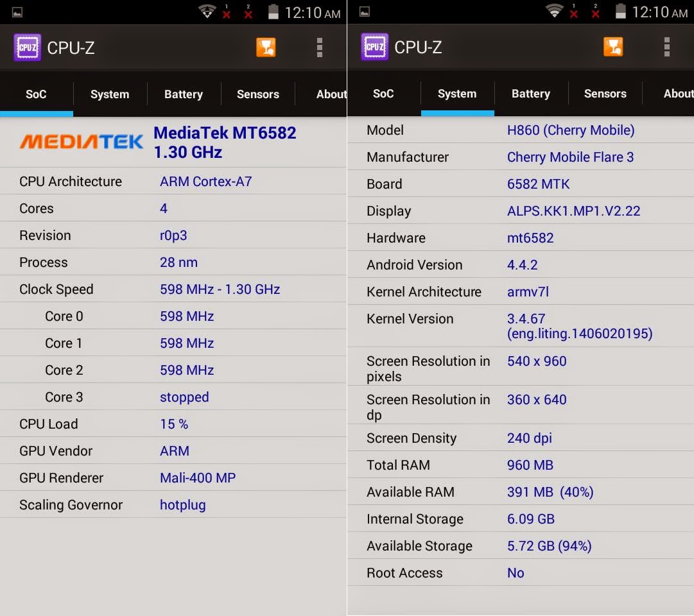
Task: Tap the battery status icon, right screen
Action: click(x=621, y=11)
